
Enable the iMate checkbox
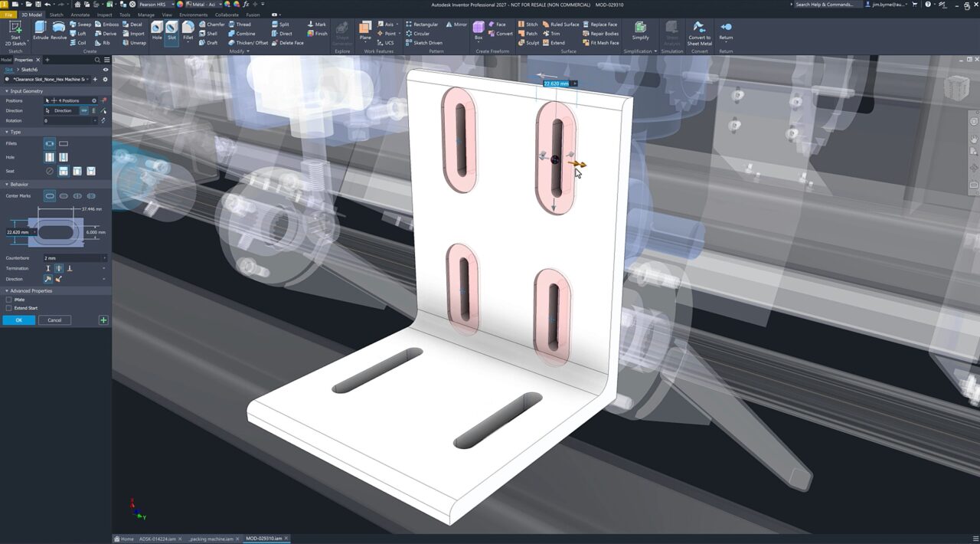tap(7, 299)
